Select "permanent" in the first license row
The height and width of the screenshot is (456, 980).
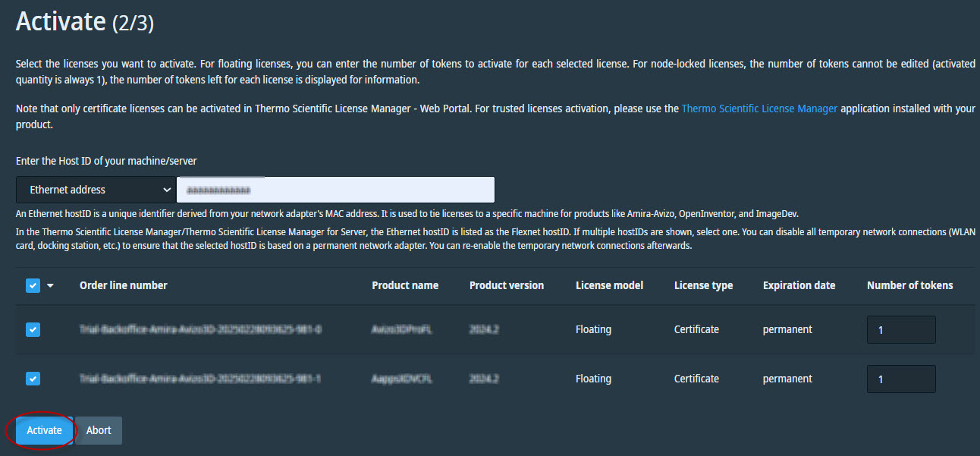[x=788, y=329]
